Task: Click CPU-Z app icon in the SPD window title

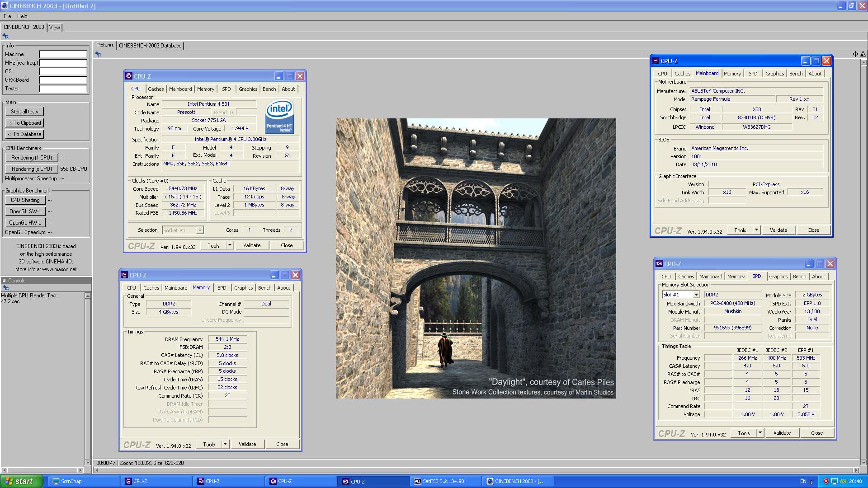Action: pyautogui.click(x=659, y=264)
